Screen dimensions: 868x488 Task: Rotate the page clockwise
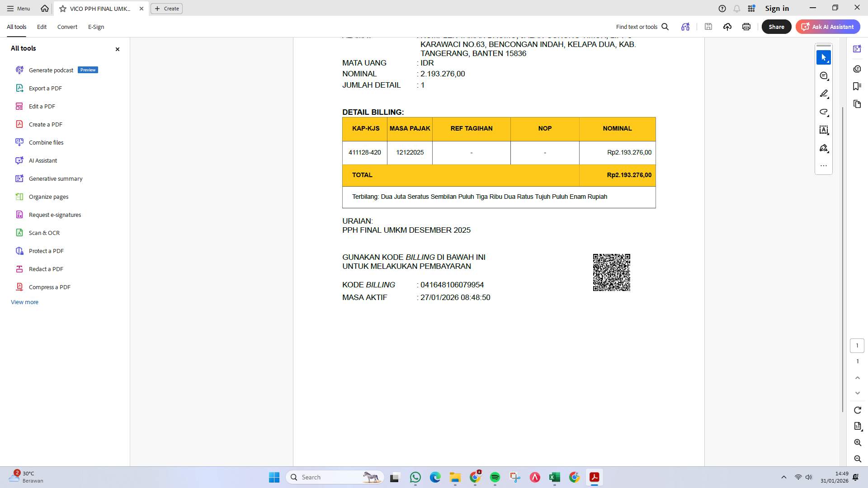pyautogui.click(x=857, y=410)
